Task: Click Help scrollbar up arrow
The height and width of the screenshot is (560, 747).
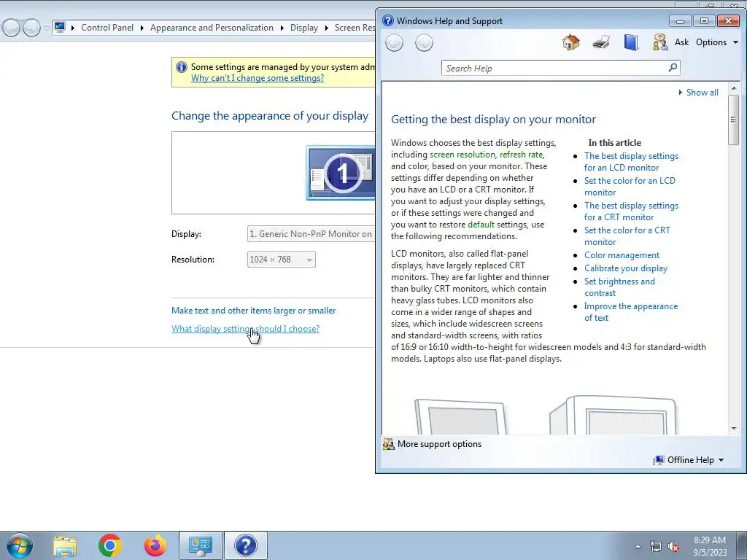Action: pos(734,88)
